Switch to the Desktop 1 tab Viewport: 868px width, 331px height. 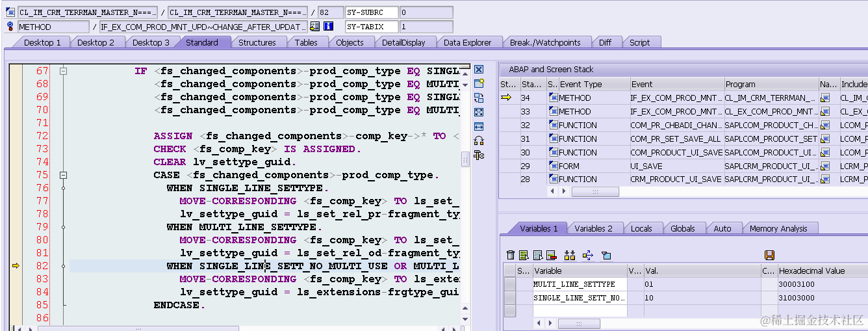pyautogui.click(x=42, y=42)
